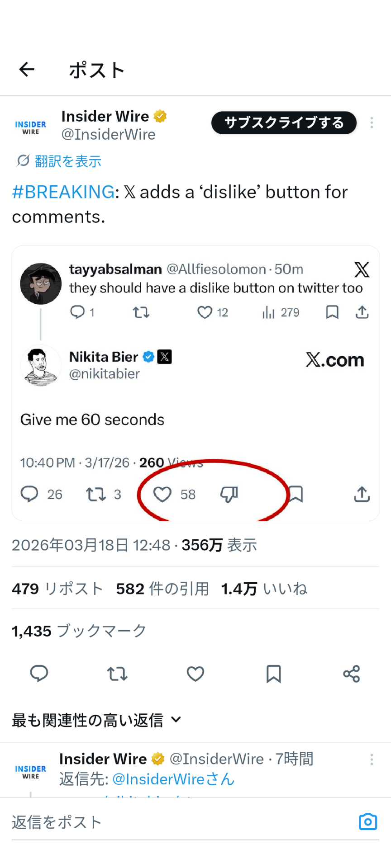Image resolution: width=391 pixels, height=868 pixels.
Task: Click the サブスクライブする button
Action: click(x=284, y=123)
